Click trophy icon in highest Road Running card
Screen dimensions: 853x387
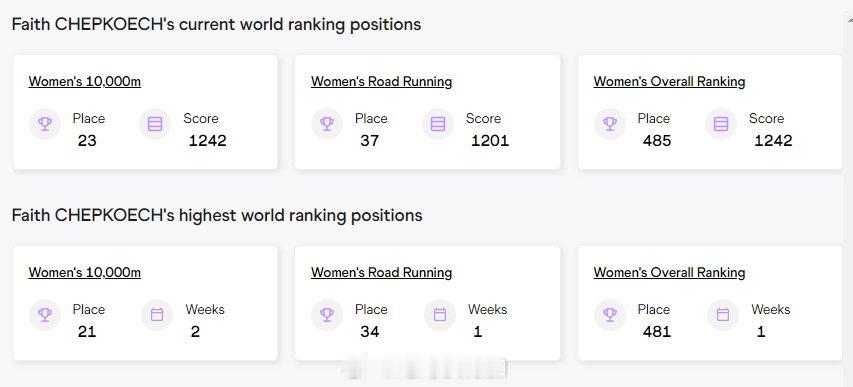tap(327, 315)
